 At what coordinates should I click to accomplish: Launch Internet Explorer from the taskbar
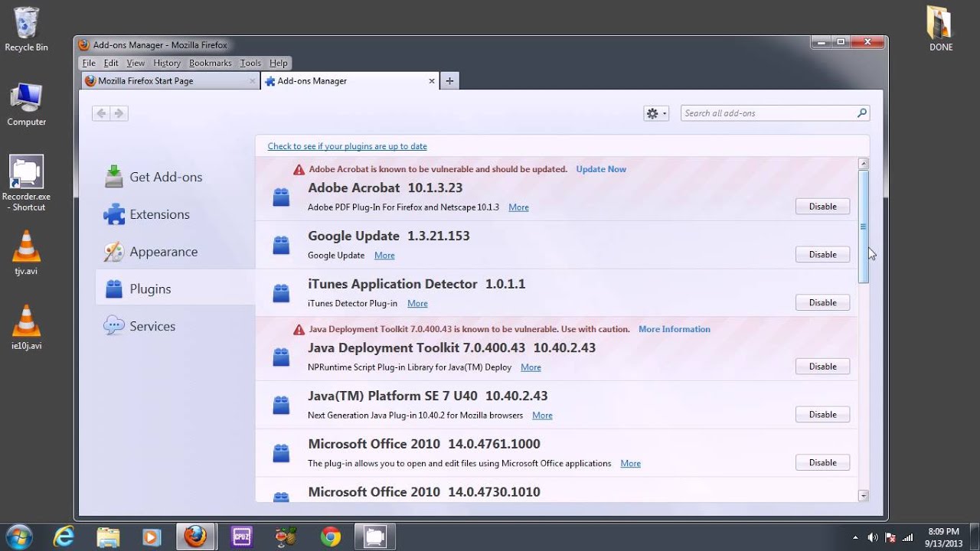[64, 536]
